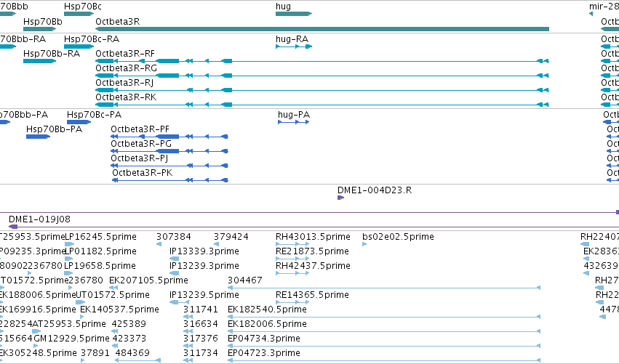The width and height of the screenshot is (619, 364).
Task: Select the Hsp70Bc-PA protein label
Action: point(94,115)
